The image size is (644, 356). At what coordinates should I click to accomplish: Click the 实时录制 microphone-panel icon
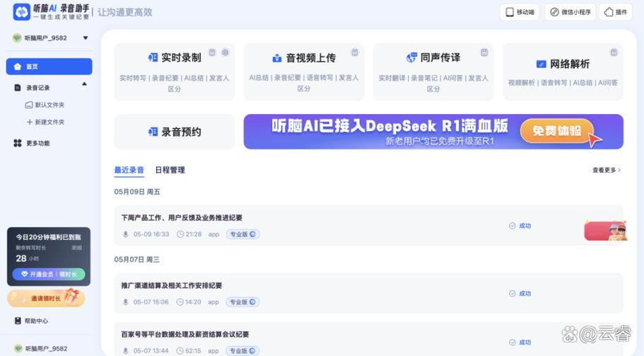click(153, 57)
